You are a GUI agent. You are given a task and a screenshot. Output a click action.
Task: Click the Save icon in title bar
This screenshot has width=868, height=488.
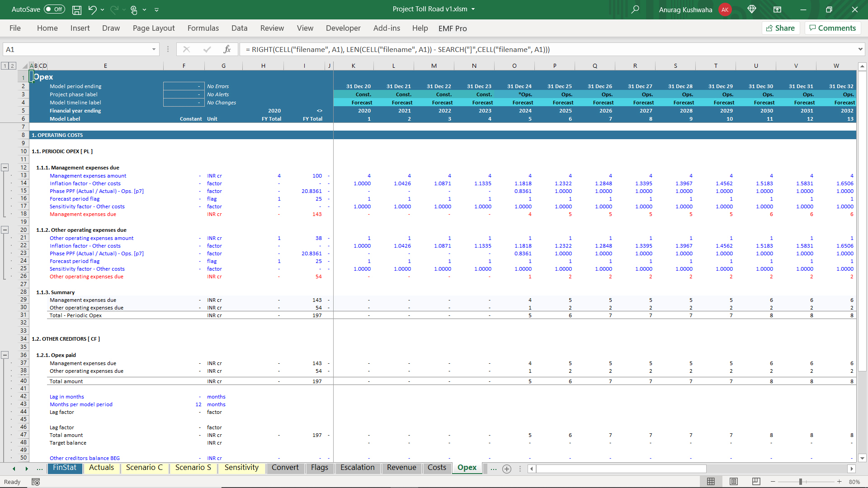pos(77,9)
